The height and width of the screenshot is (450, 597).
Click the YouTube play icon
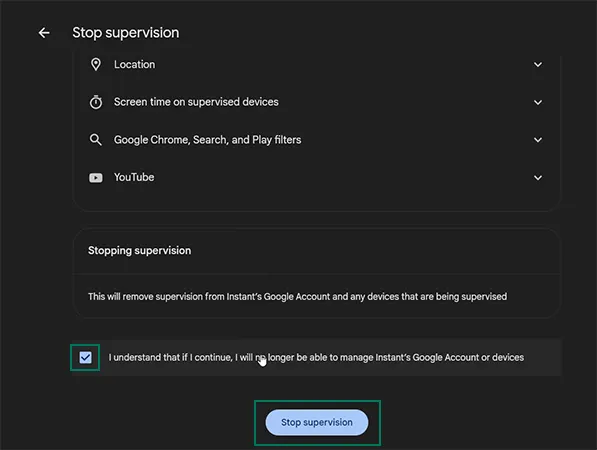pyautogui.click(x=96, y=178)
